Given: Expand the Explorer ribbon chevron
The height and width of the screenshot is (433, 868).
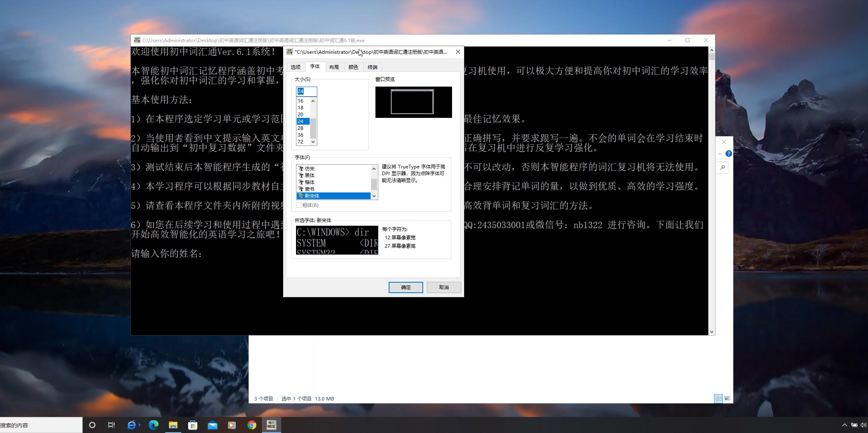Looking at the screenshot, I should click(x=720, y=154).
